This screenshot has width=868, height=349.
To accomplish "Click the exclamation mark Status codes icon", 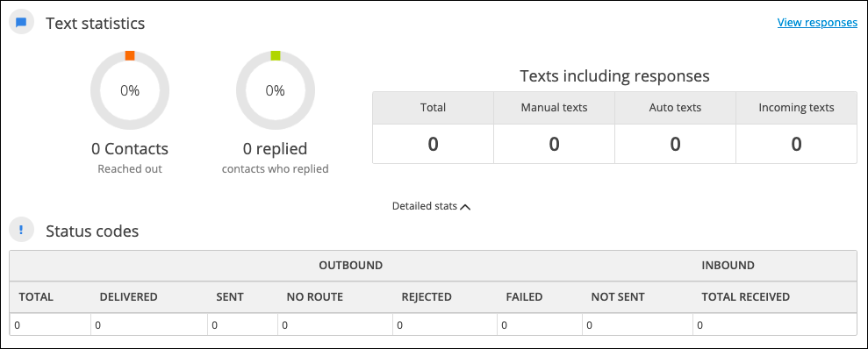I will click(x=22, y=230).
